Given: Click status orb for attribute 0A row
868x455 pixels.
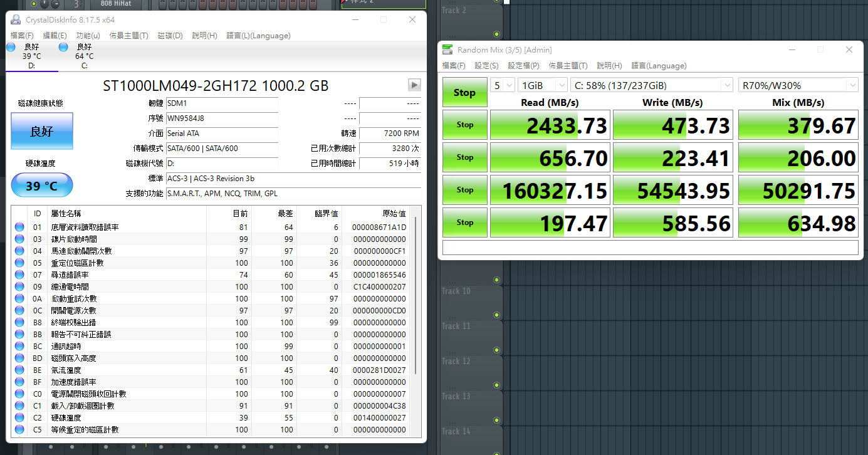Looking at the screenshot, I should pos(19,299).
